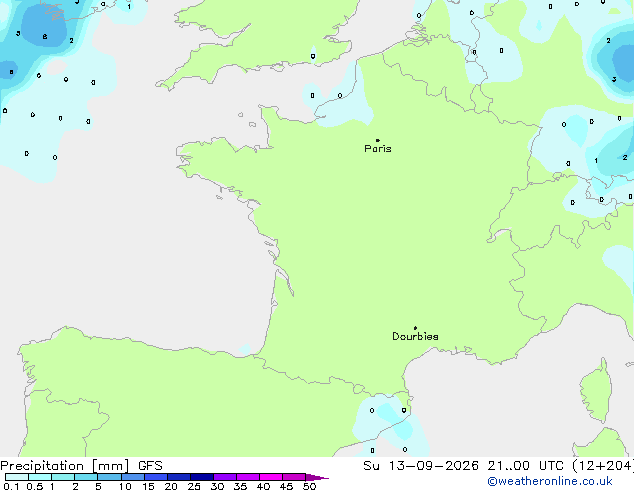Viewport: 634px width, 490px height.
Task: Click the Corsica island on the map
Action: [596, 390]
